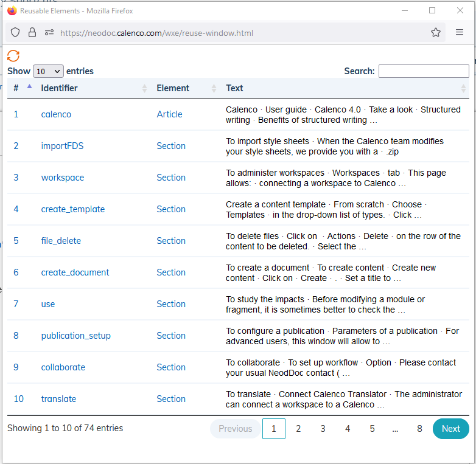Image resolution: width=476 pixels, height=464 pixels.
Task: Bookmark page with the star icon
Action: point(436,32)
